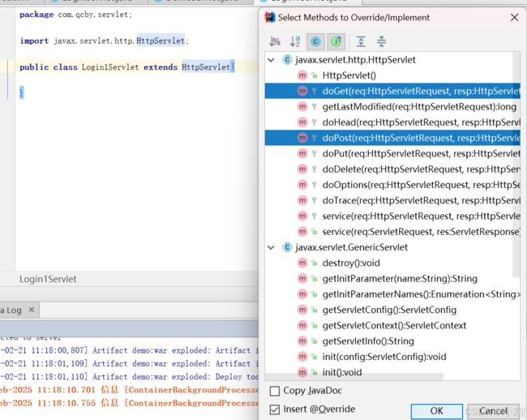Click the method icon beside HttpServlet()
Image resolution: width=527 pixels, height=420 pixels.
(x=302, y=75)
